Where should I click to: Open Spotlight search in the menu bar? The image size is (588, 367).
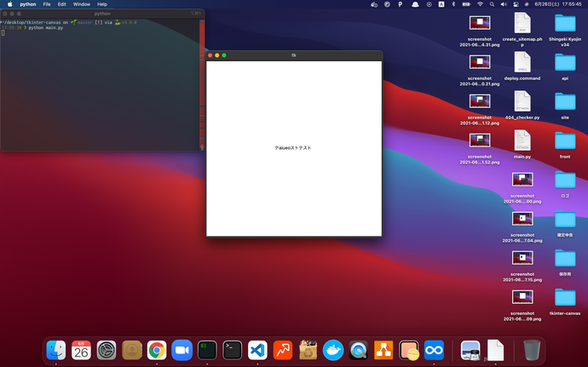[x=492, y=4]
